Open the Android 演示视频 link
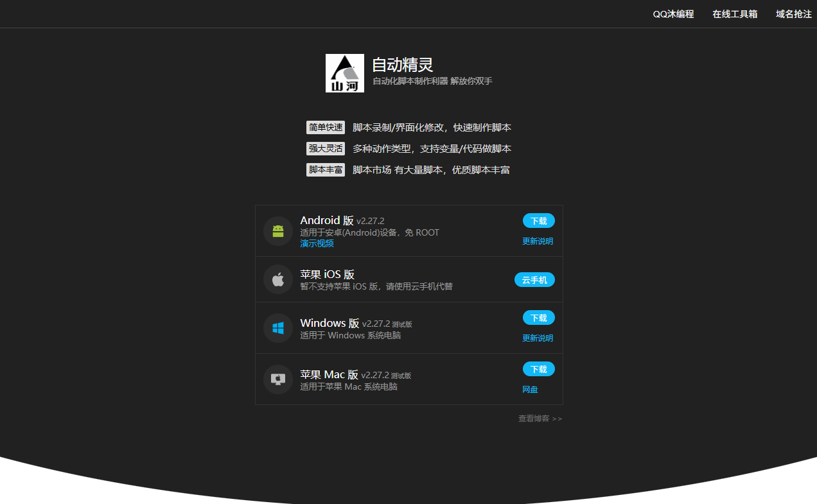The height and width of the screenshot is (504, 817). tap(317, 244)
